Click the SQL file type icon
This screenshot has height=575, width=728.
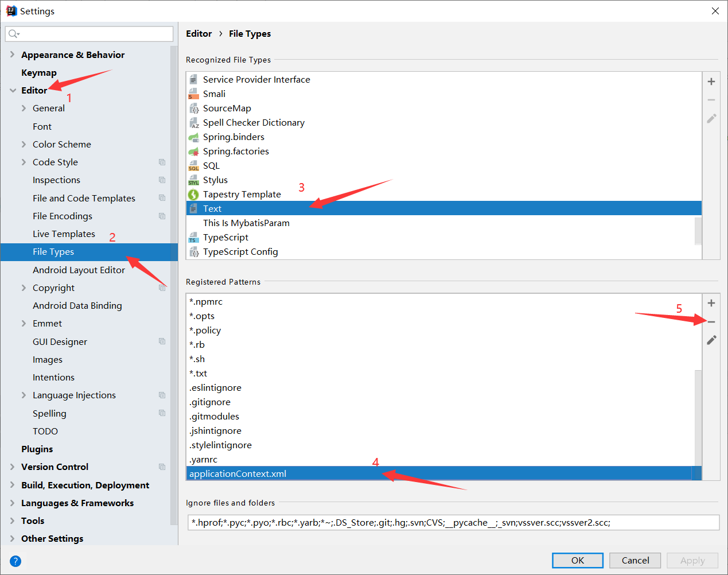(x=194, y=165)
